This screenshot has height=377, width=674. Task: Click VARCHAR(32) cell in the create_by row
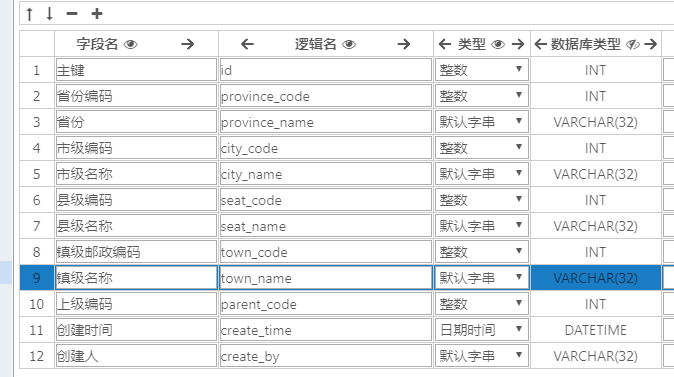click(x=596, y=356)
